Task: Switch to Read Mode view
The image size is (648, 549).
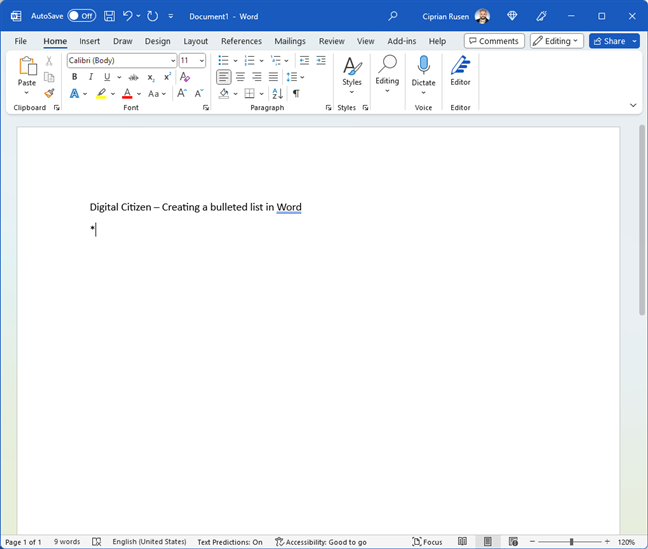Action: [462, 542]
